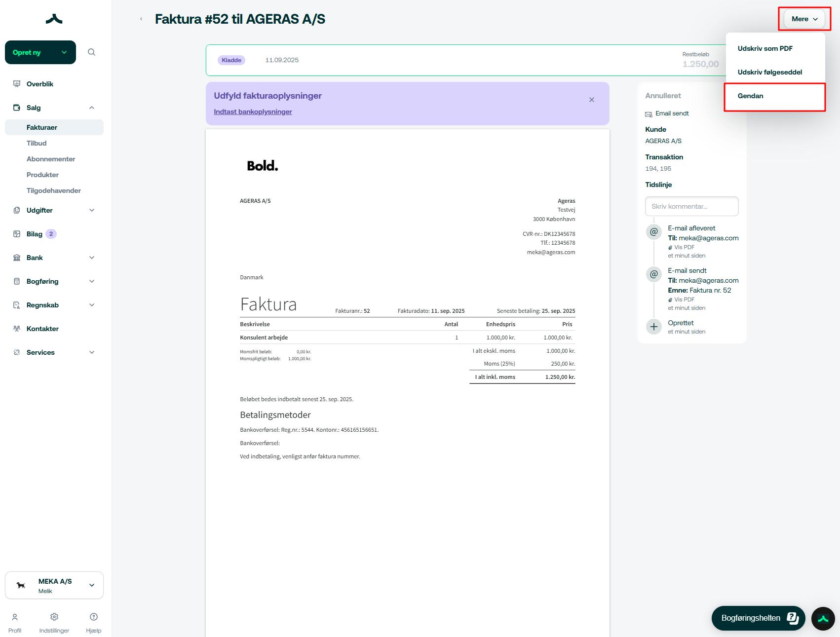Viewport: 840px width, 637px height.
Task: Toggle the Mere dropdown button
Action: (x=804, y=19)
